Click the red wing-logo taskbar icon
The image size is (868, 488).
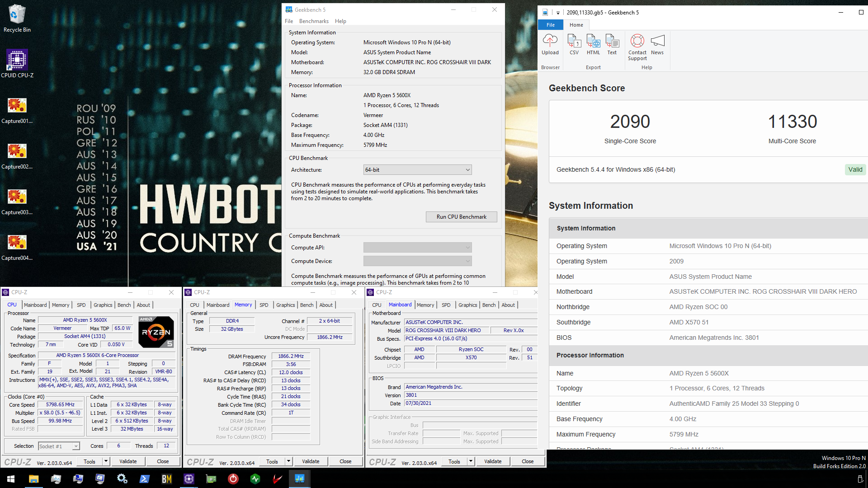[x=278, y=479]
